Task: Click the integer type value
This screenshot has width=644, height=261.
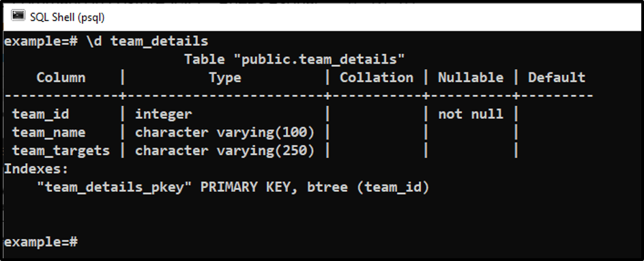Action: click(163, 115)
